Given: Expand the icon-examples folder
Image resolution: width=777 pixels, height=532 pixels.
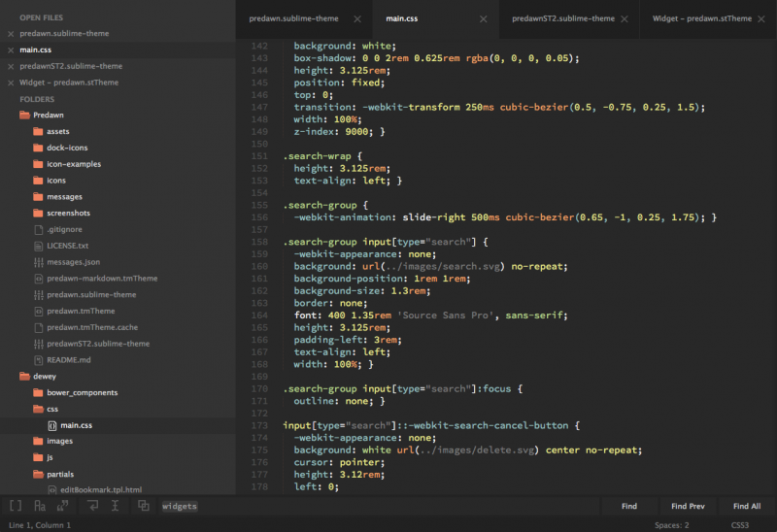Looking at the screenshot, I should [38, 164].
